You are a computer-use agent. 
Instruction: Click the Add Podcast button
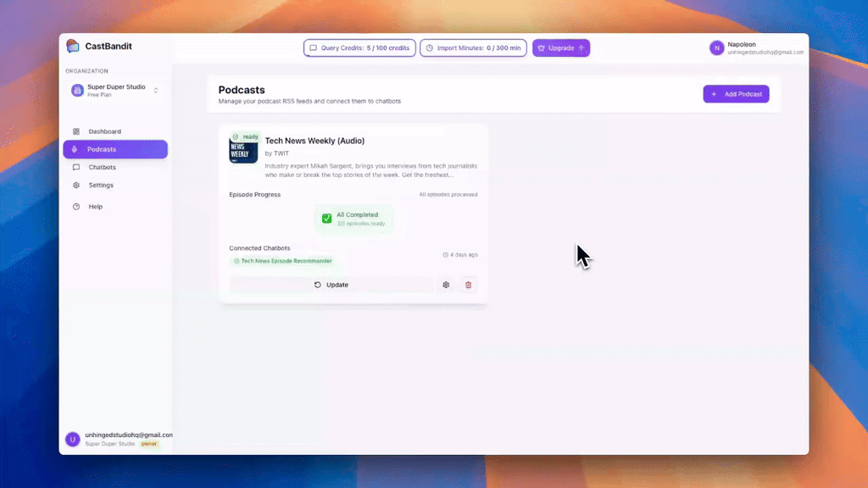point(736,94)
